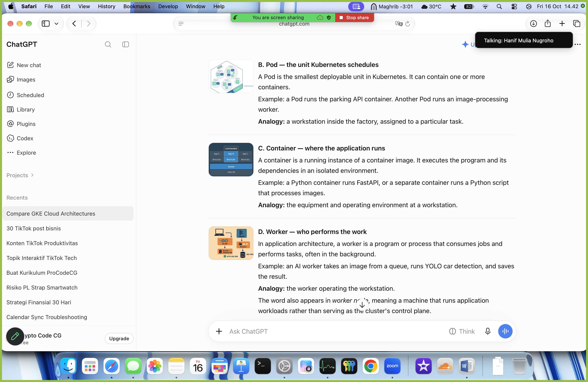
Task: Expand the Projects section
Action: click(x=20, y=175)
